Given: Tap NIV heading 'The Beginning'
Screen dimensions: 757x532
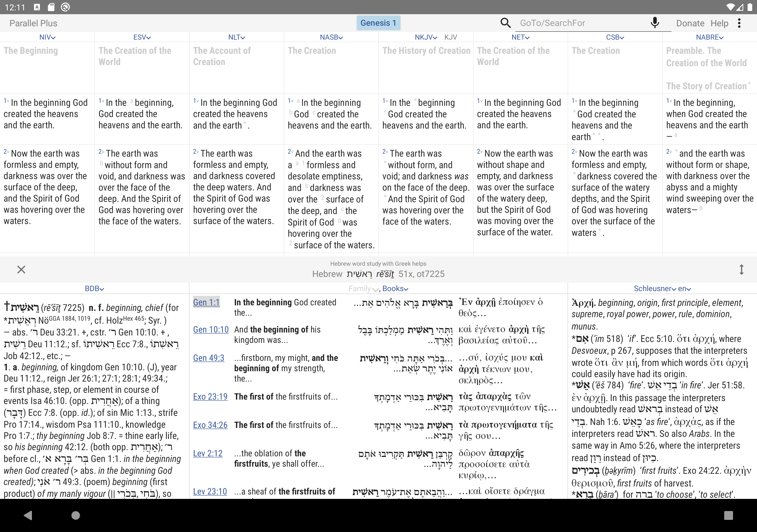Looking at the screenshot, I should click(31, 51).
